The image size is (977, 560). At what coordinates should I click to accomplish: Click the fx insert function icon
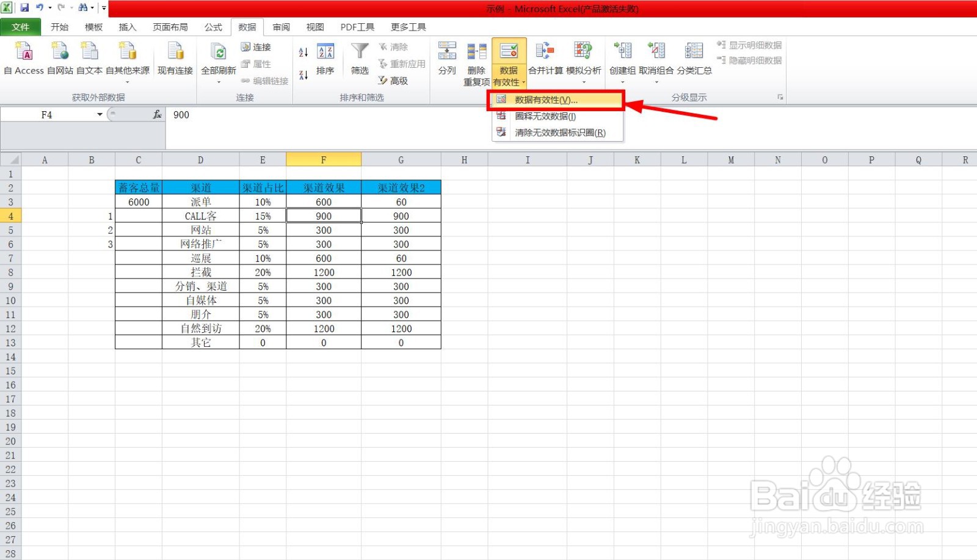[157, 115]
